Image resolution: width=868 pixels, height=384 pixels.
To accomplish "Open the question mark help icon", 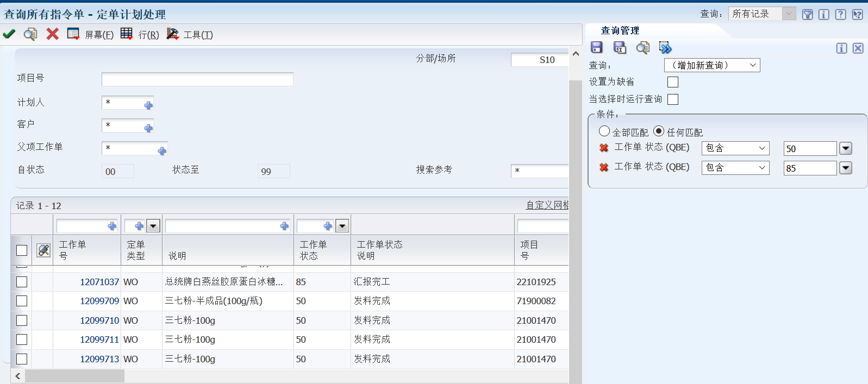I will pos(841,15).
